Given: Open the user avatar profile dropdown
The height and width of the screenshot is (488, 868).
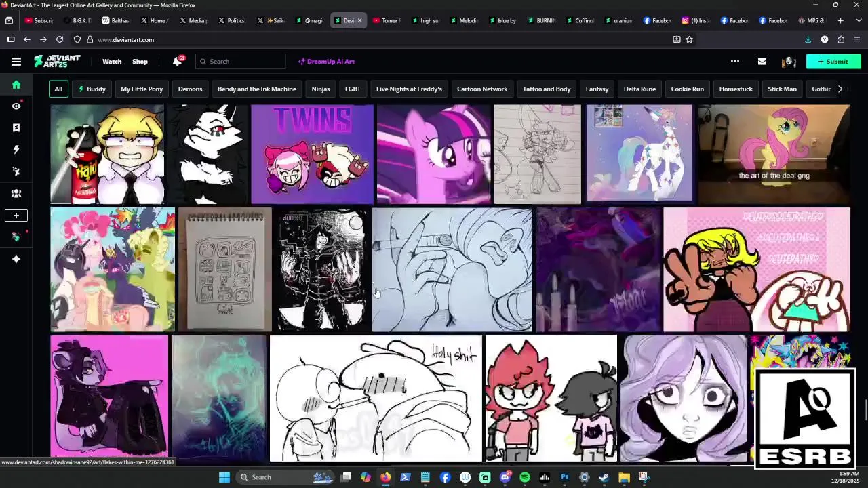Looking at the screenshot, I should coord(788,62).
